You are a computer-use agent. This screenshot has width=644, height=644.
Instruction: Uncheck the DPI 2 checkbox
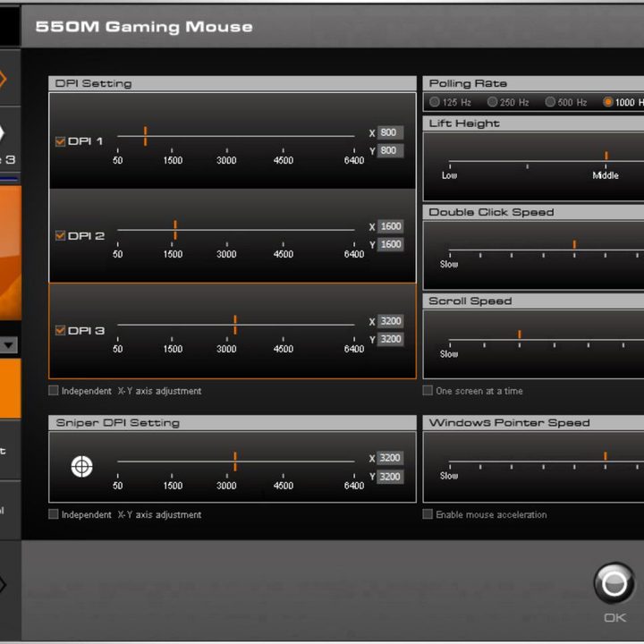tap(61, 236)
